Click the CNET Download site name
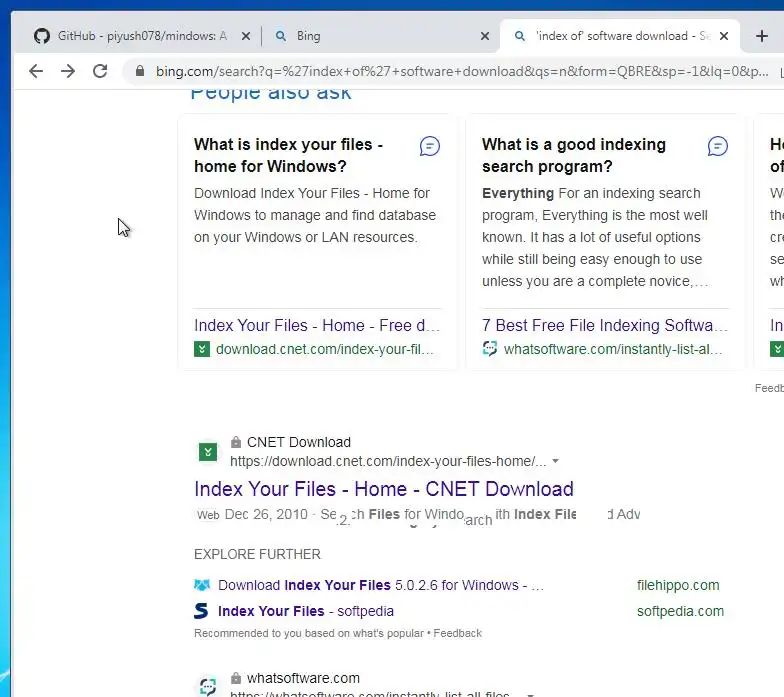 (x=299, y=442)
